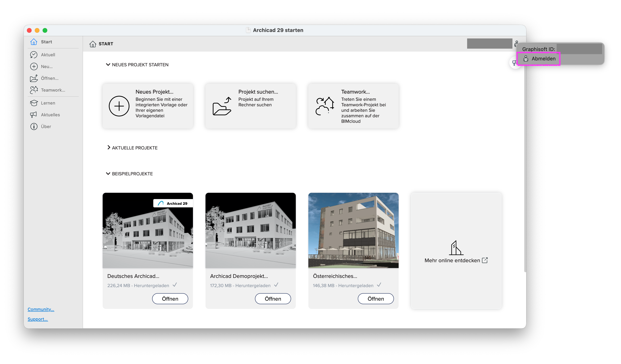Open Österreichisches project via Öffnen button
The height and width of the screenshot is (364, 621).
point(375,299)
